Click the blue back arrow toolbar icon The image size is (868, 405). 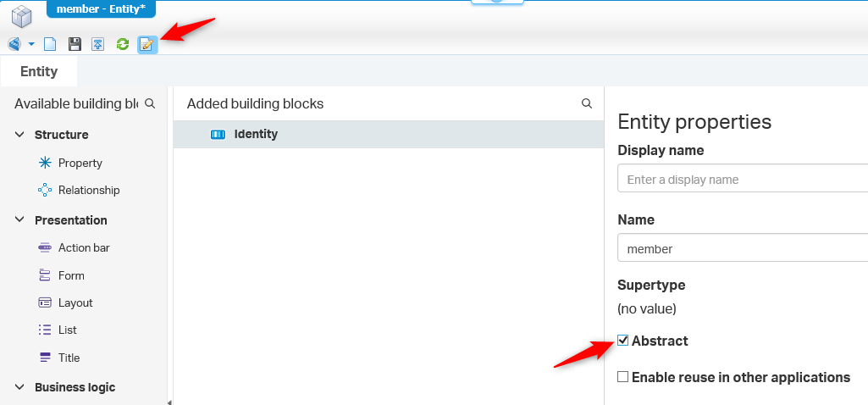(14, 44)
